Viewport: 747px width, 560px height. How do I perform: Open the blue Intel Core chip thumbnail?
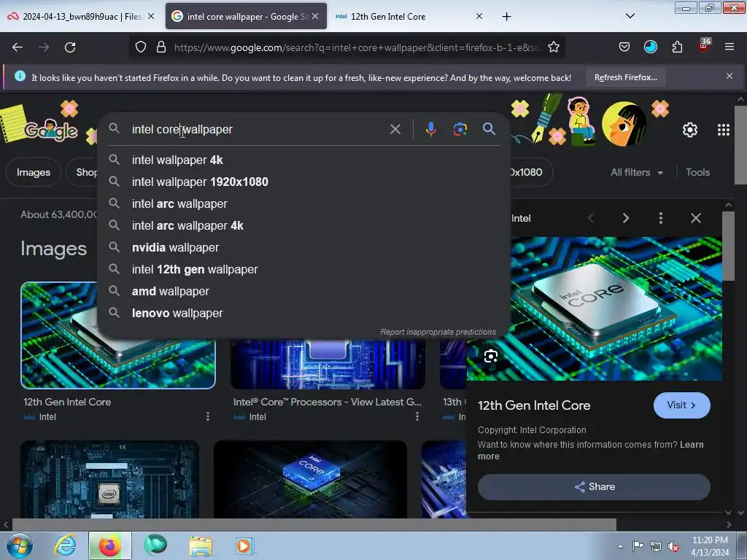pyautogui.click(x=310, y=479)
